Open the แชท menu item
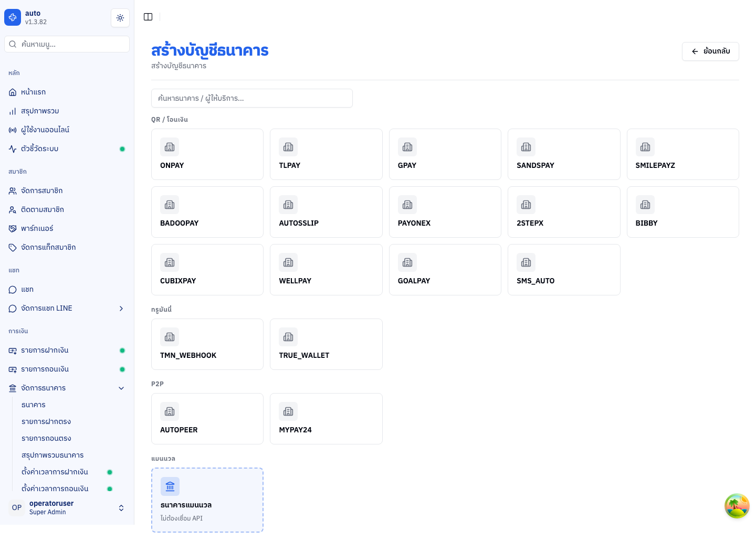This screenshot has height=541, width=756. click(67, 290)
